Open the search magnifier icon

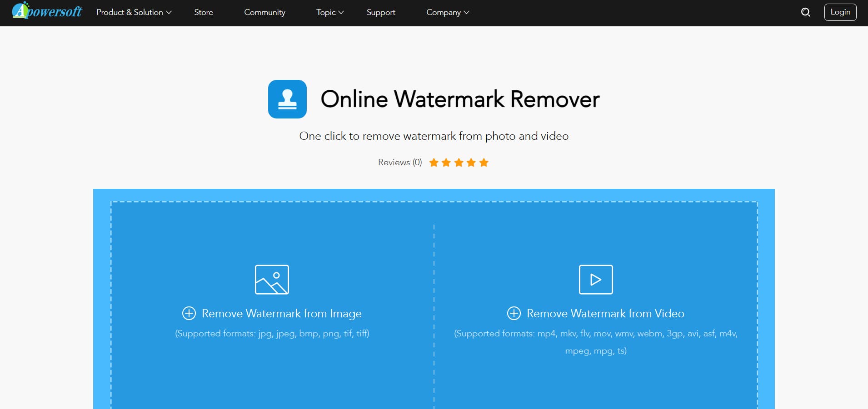(806, 12)
